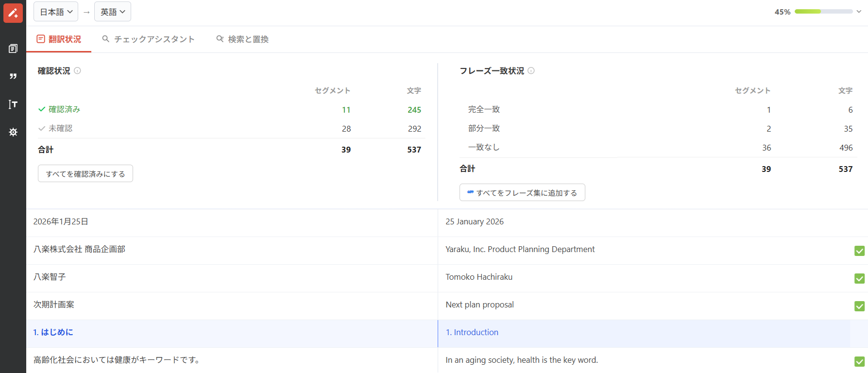
Task: Click unconfirmed character count 292
Action: tap(414, 129)
